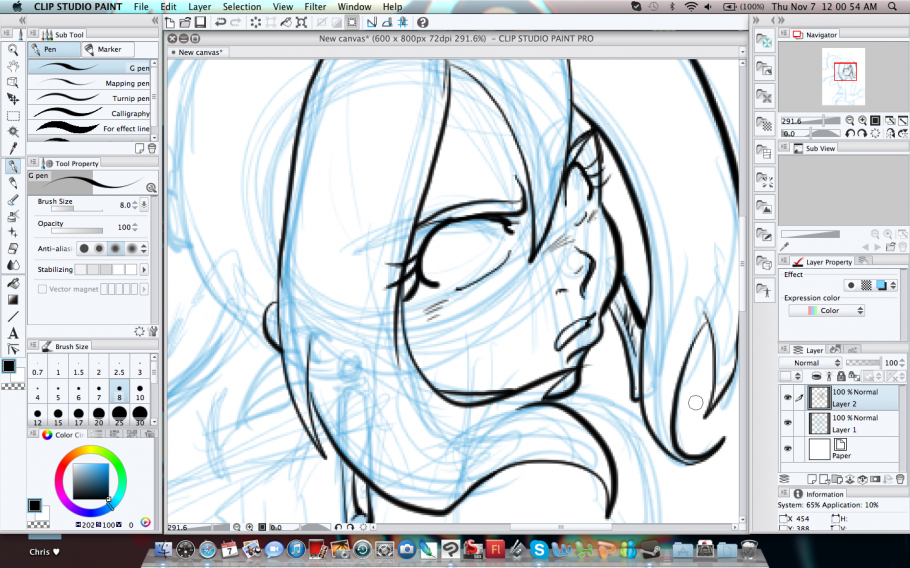Select Layer 1 in layer list

pos(840,423)
